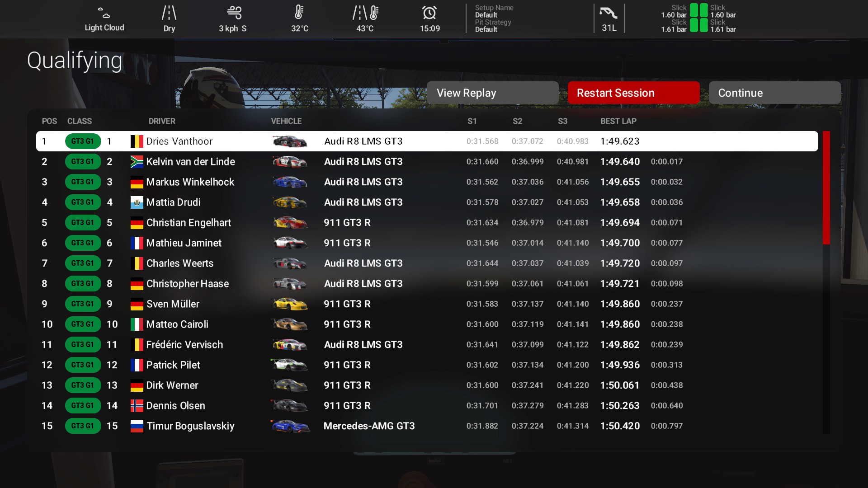Click the air temperature thermometer icon
The width and height of the screenshot is (868, 488).
point(299,12)
